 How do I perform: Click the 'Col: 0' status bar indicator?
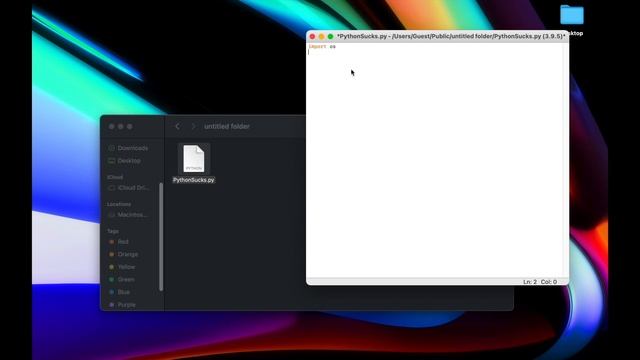point(549,282)
